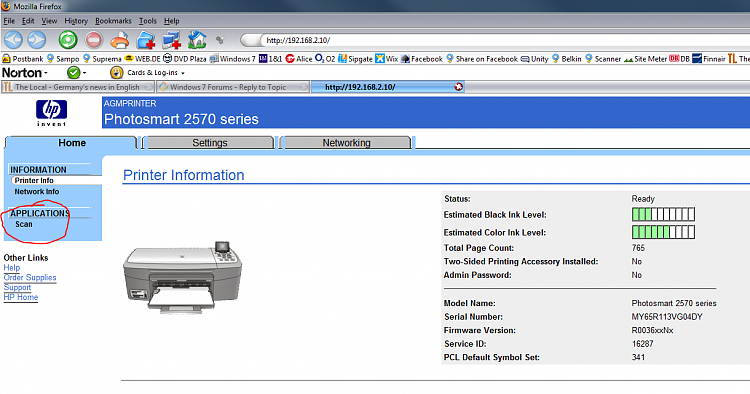
Task: Select total page count value 765
Action: [x=638, y=248]
